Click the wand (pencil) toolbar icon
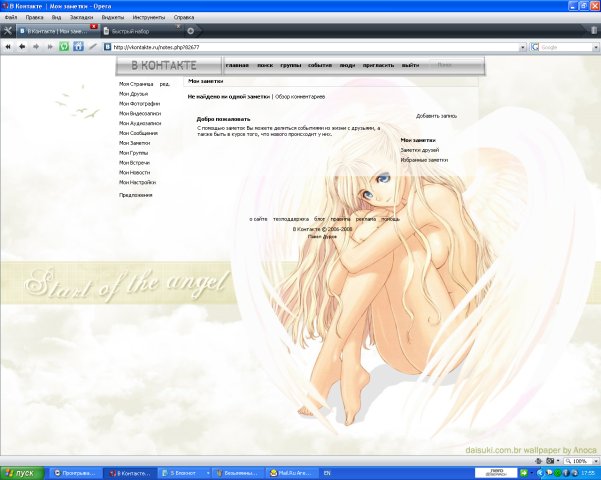This screenshot has height=480, width=601. (x=93, y=47)
